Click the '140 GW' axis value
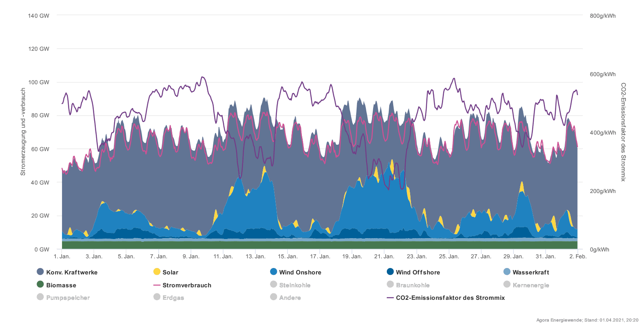Screen dimensions: 644x324 [x=39, y=16]
